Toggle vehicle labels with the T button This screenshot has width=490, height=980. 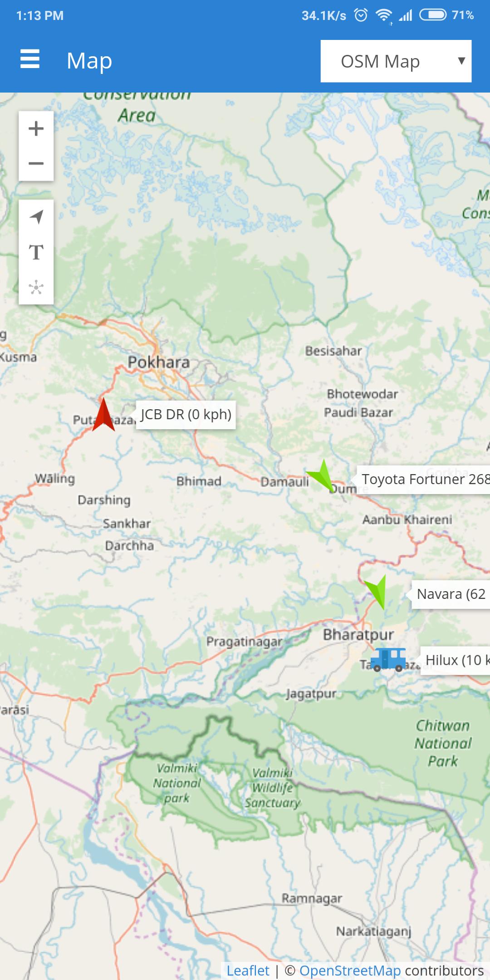pyautogui.click(x=36, y=252)
